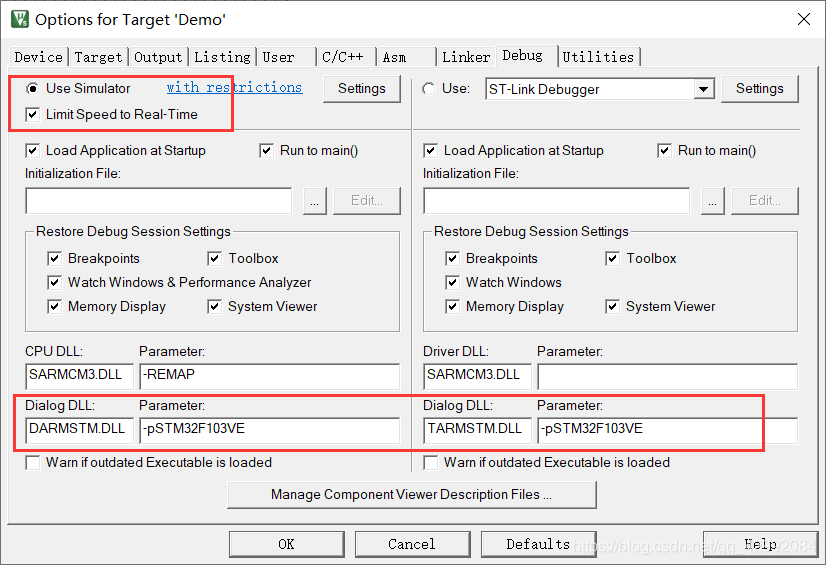Image resolution: width=826 pixels, height=565 pixels.
Task: Switch to the Listing tab
Action: (222, 57)
